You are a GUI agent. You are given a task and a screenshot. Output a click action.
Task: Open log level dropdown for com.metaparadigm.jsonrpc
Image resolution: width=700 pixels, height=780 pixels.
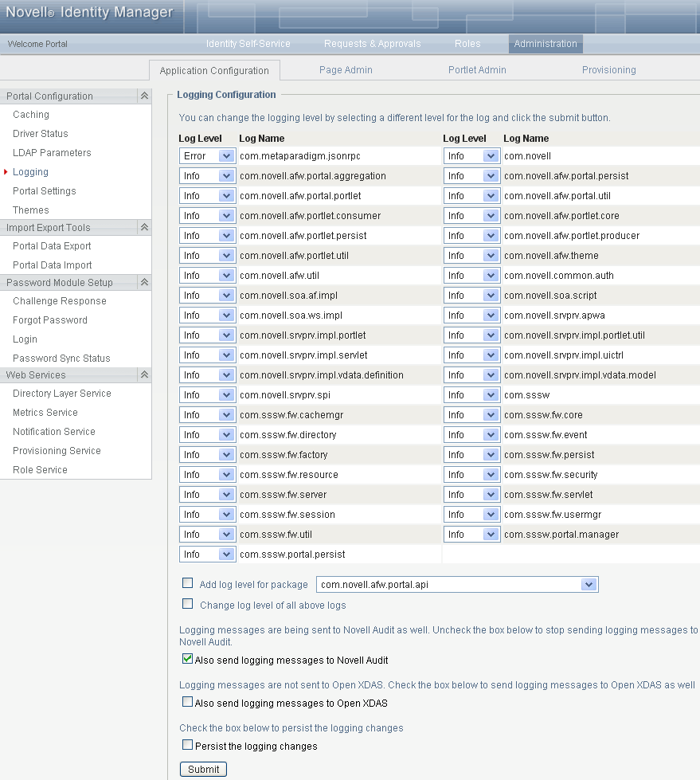207,156
